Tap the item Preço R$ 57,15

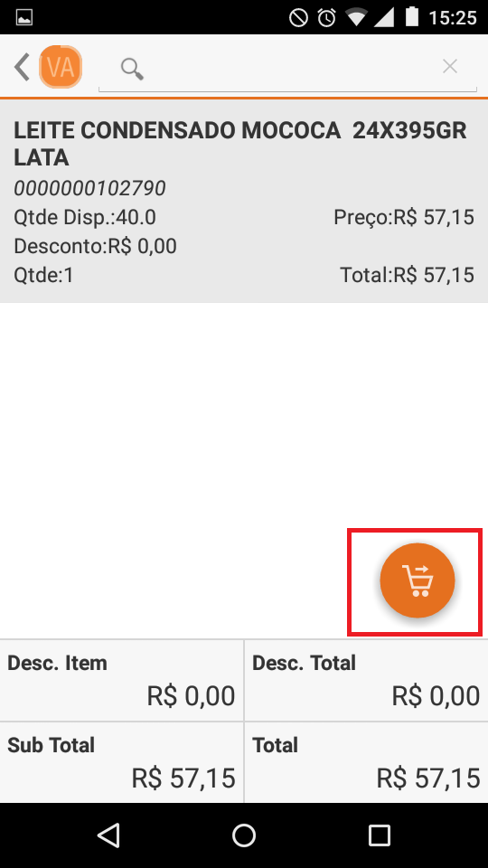[404, 218]
